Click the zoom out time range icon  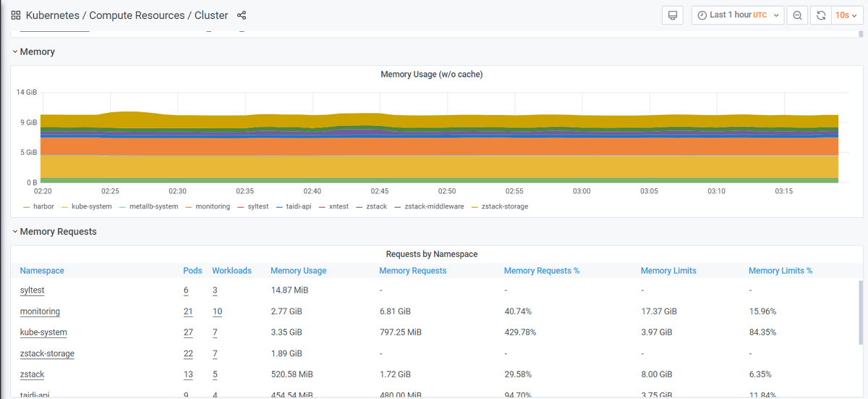(797, 15)
